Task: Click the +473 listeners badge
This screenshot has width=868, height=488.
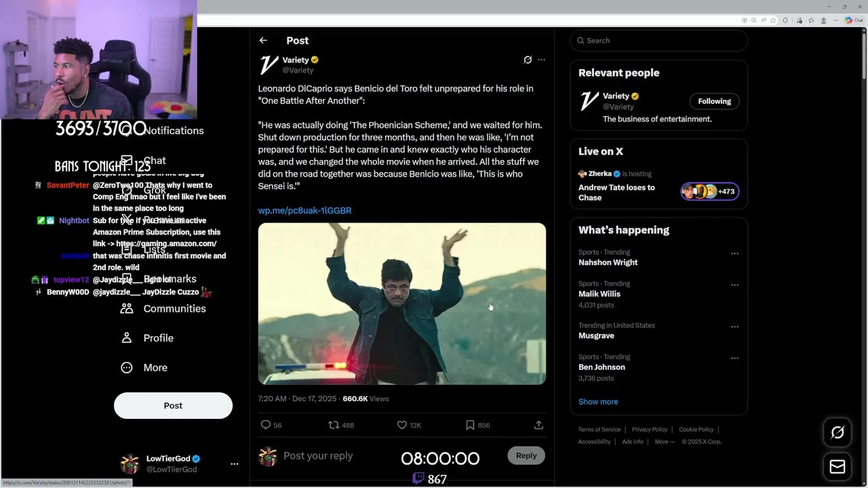Action: pos(710,192)
